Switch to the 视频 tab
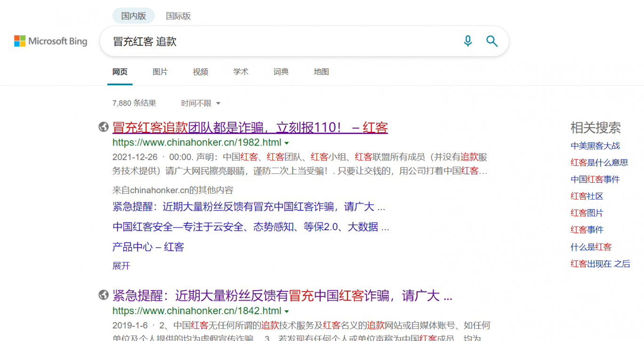 tap(201, 72)
